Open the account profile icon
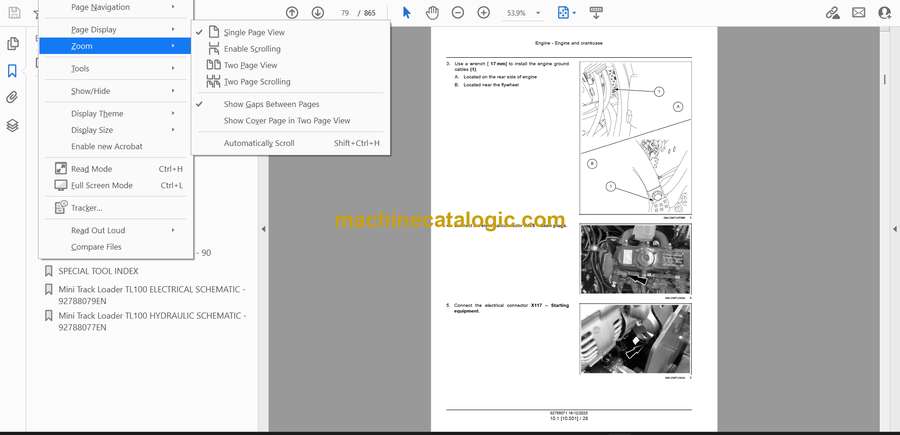This screenshot has height=435, width=900. click(885, 13)
